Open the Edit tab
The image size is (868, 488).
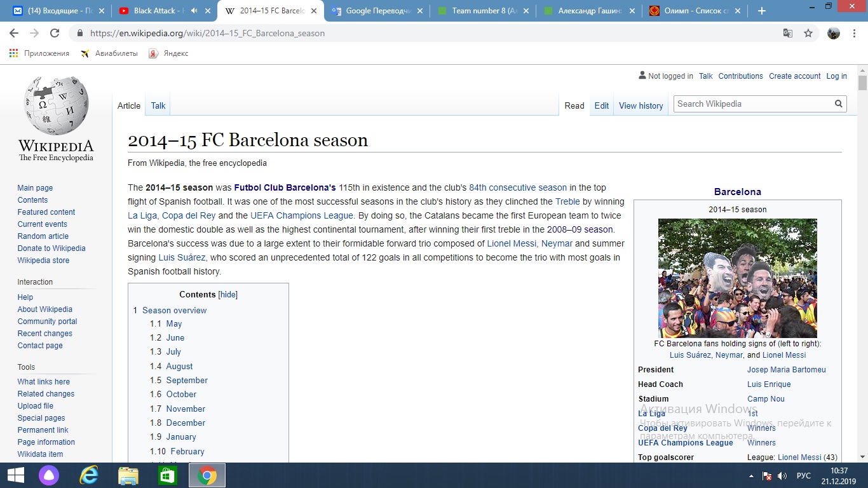coord(602,105)
